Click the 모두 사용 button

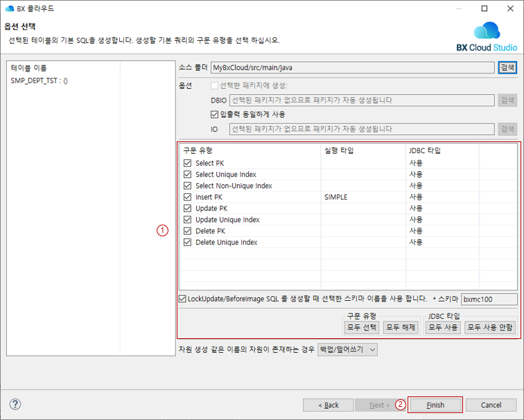pyautogui.click(x=443, y=327)
